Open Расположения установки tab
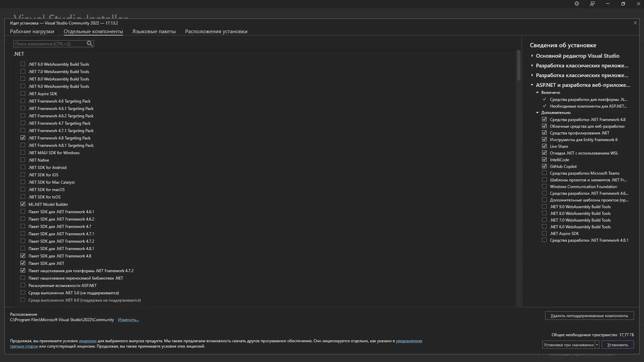Image resolution: width=644 pixels, height=362 pixels. point(216,32)
